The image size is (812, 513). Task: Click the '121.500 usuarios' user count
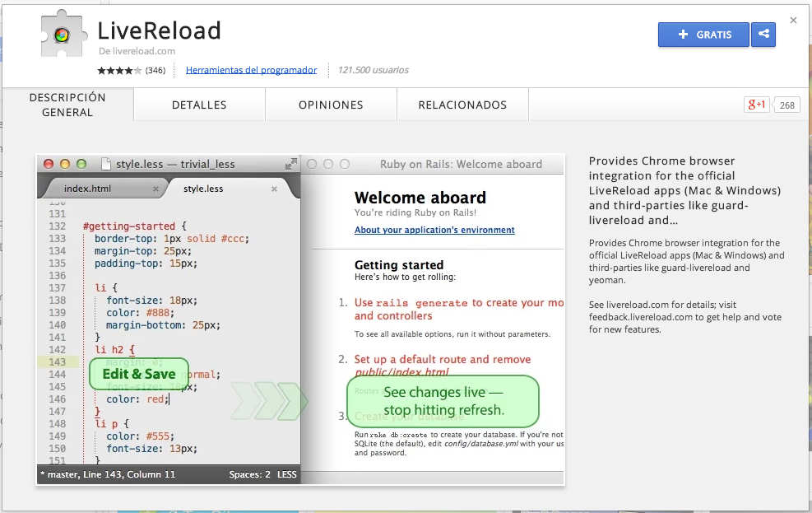click(373, 70)
